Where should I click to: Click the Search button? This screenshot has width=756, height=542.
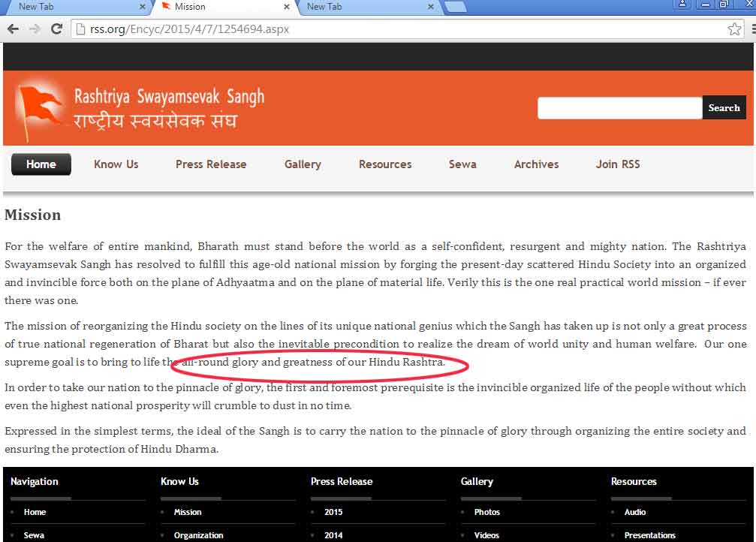coord(724,107)
